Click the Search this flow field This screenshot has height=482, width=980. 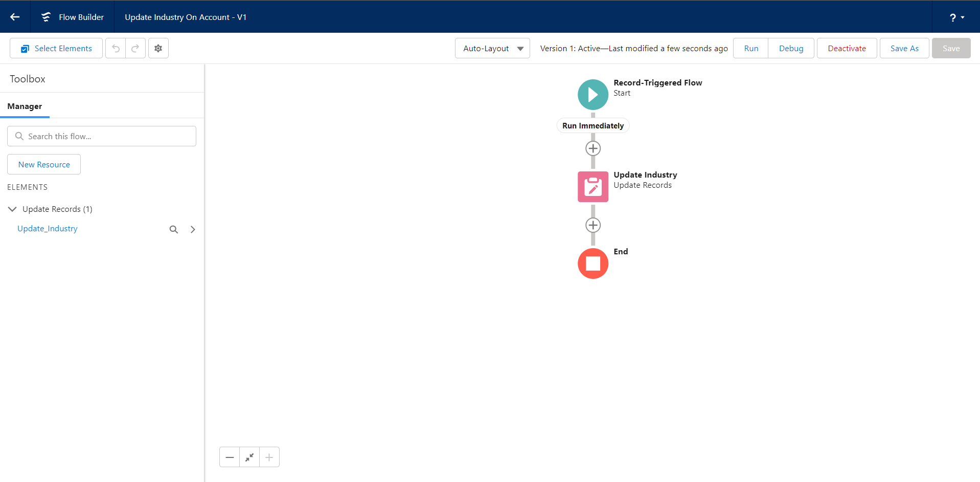tap(102, 136)
